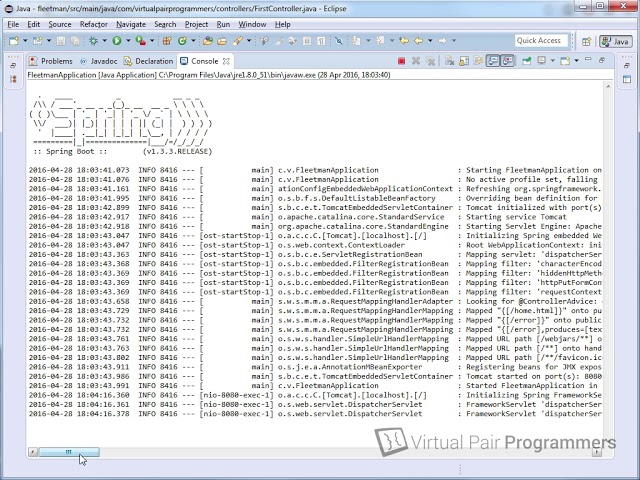The width and height of the screenshot is (640, 480).
Task: Go forward with the Forward arrow icon
Action: 442,40
